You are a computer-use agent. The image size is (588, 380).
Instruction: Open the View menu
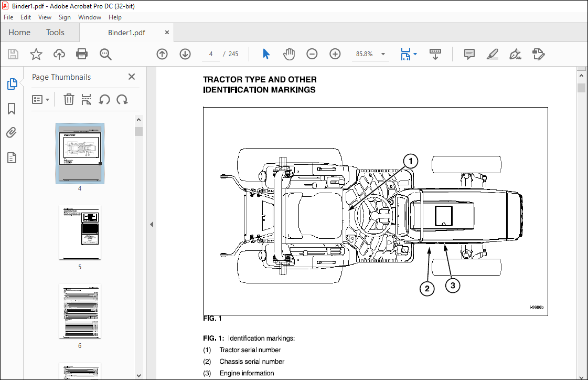coord(45,17)
